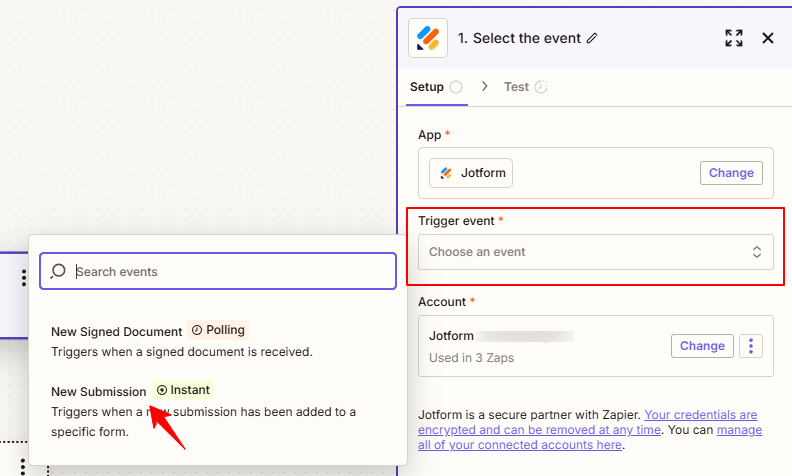
Task: Open the Choose an event dropdown
Action: click(x=596, y=252)
